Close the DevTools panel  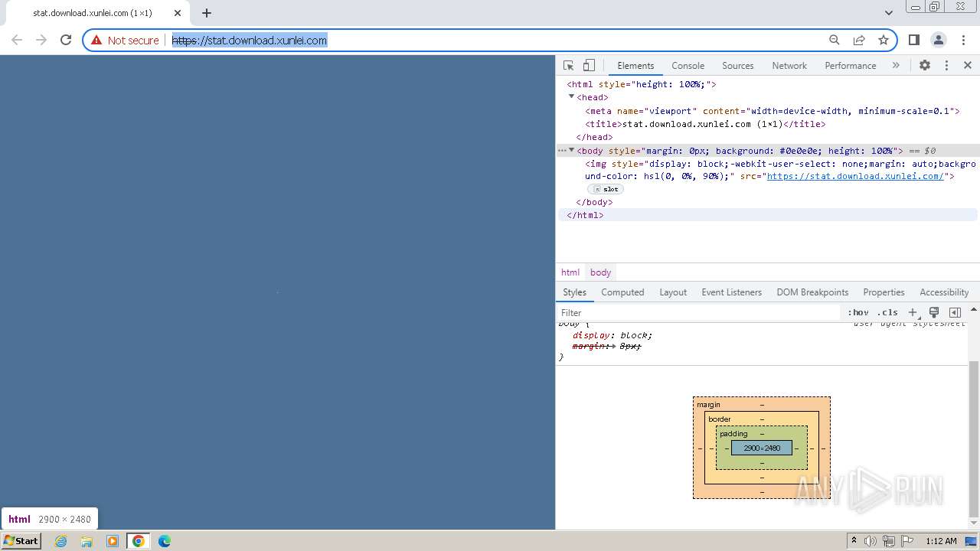tap(968, 66)
